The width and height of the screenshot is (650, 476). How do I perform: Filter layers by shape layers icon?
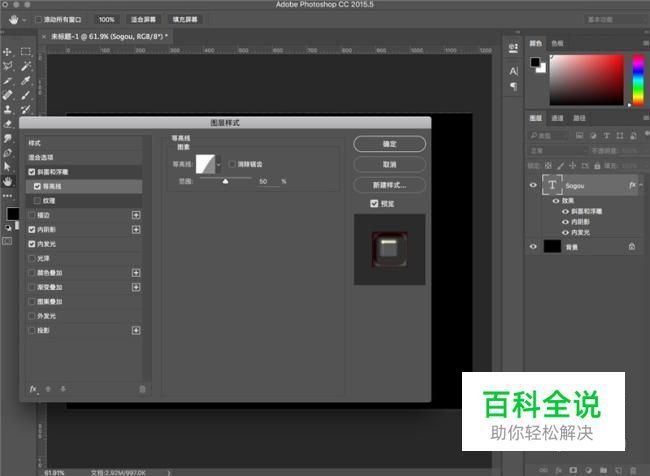[620, 136]
